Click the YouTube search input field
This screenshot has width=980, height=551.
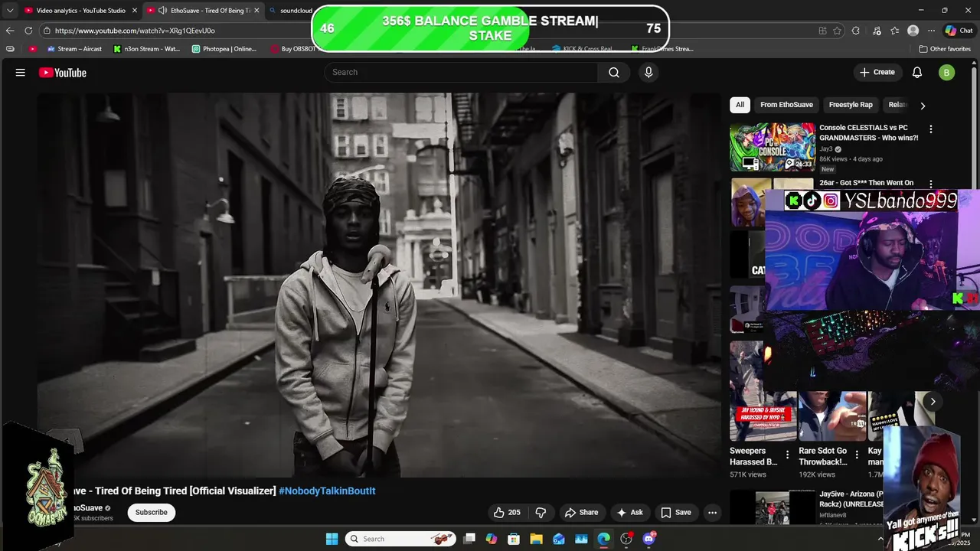pos(461,72)
